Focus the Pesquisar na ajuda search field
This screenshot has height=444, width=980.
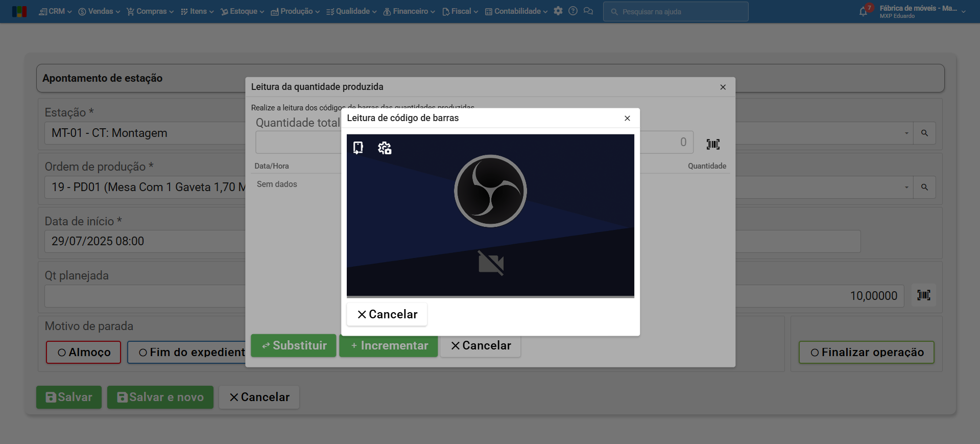click(x=676, y=11)
